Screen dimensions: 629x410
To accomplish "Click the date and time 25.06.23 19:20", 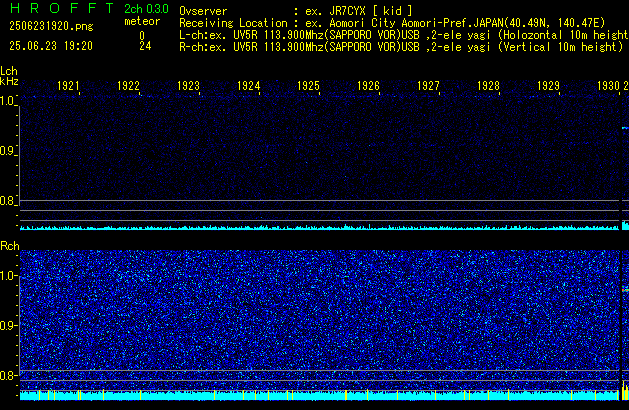I will pyautogui.click(x=51, y=46).
